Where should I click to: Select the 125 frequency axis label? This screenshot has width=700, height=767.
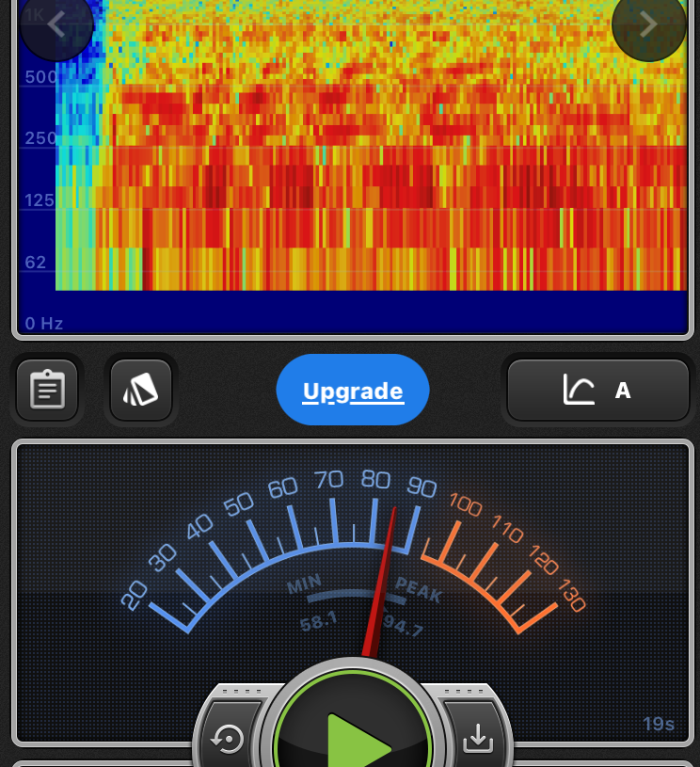coord(40,200)
